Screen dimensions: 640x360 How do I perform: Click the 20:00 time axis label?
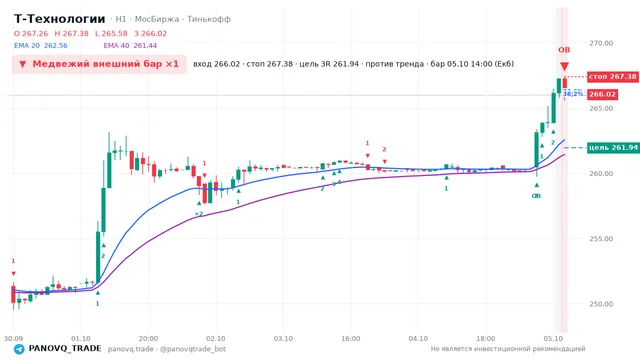[148, 339]
